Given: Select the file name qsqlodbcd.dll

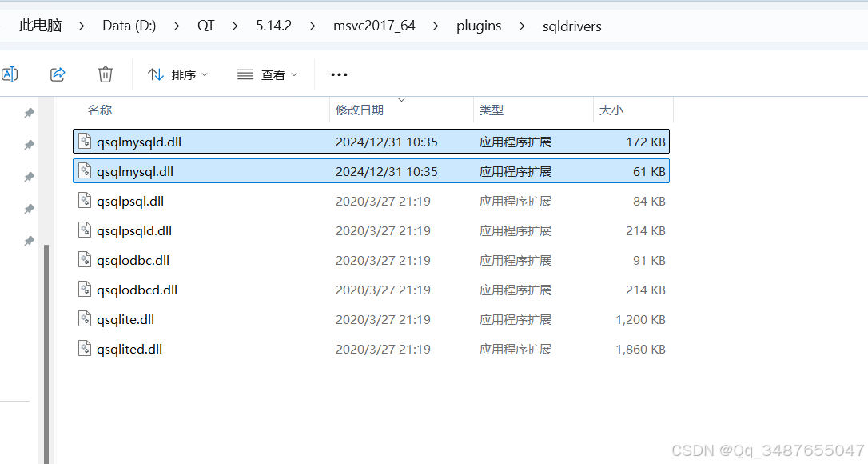Looking at the screenshot, I should (x=137, y=290).
